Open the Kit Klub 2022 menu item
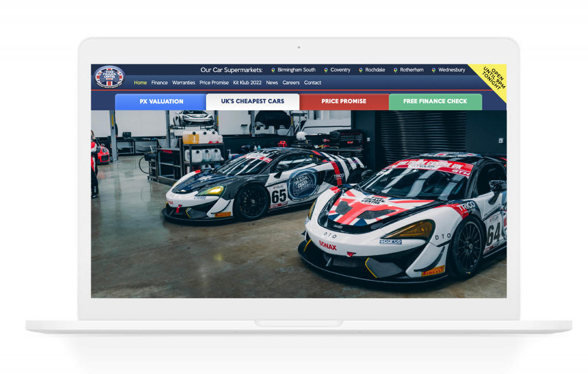 pyautogui.click(x=247, y=83)
